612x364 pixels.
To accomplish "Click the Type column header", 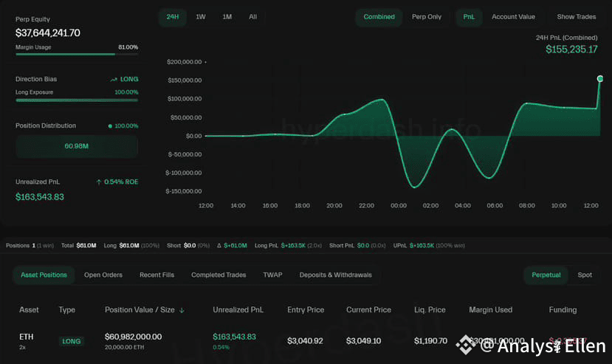I will [x=66, y=309].
